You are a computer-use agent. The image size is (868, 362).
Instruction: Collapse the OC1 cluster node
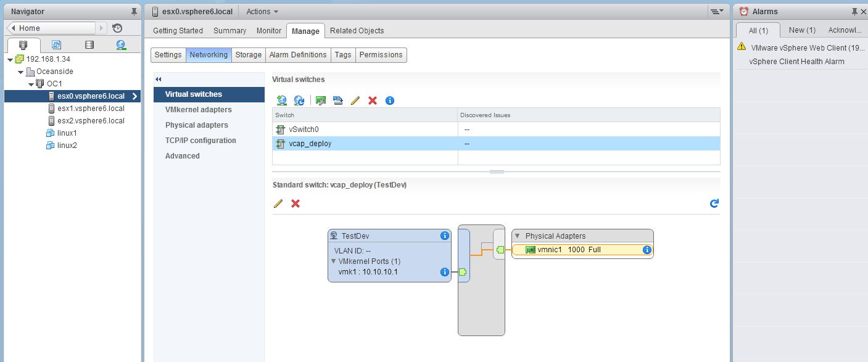point(31,84)
